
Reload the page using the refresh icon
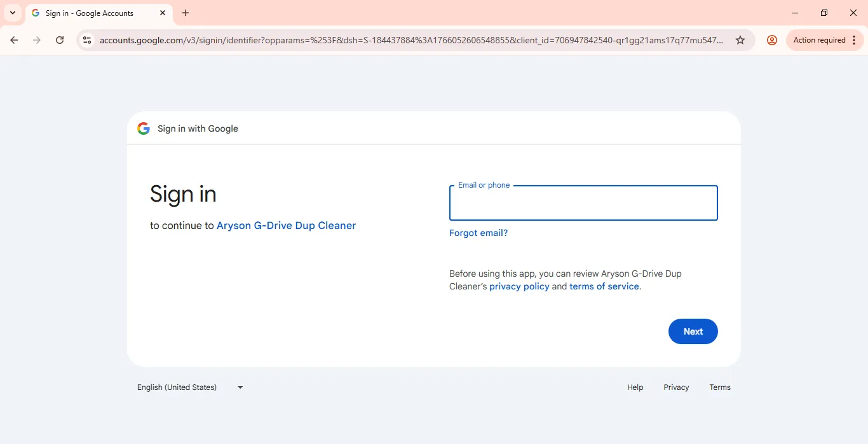(x=60, y=39)
